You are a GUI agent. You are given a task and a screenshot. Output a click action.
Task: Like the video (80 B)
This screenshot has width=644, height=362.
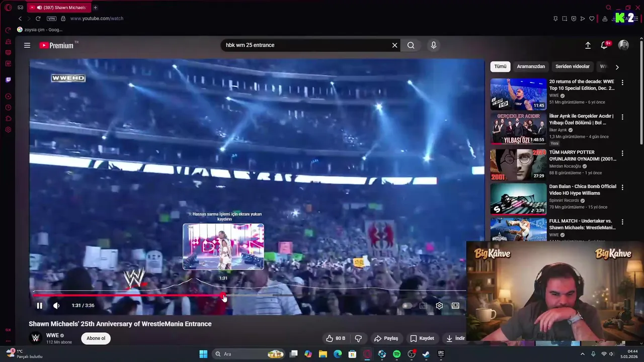click(336, 338)
